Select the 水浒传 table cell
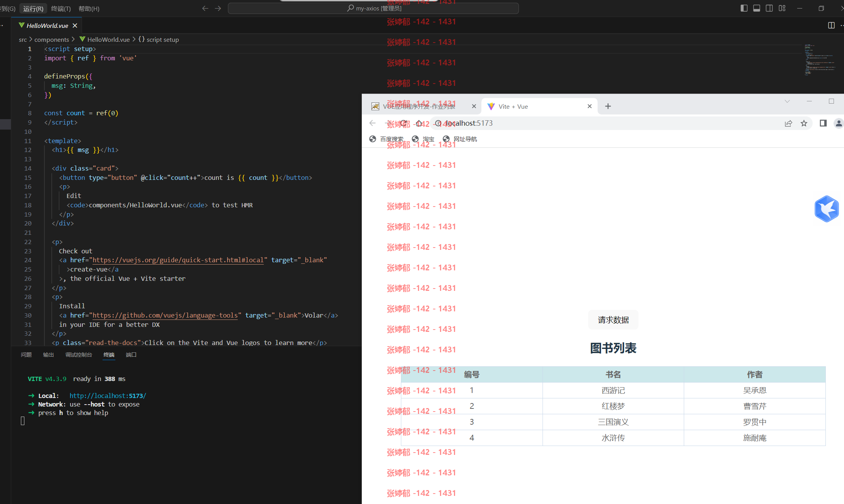844x504 pixels. coord(613,438)
